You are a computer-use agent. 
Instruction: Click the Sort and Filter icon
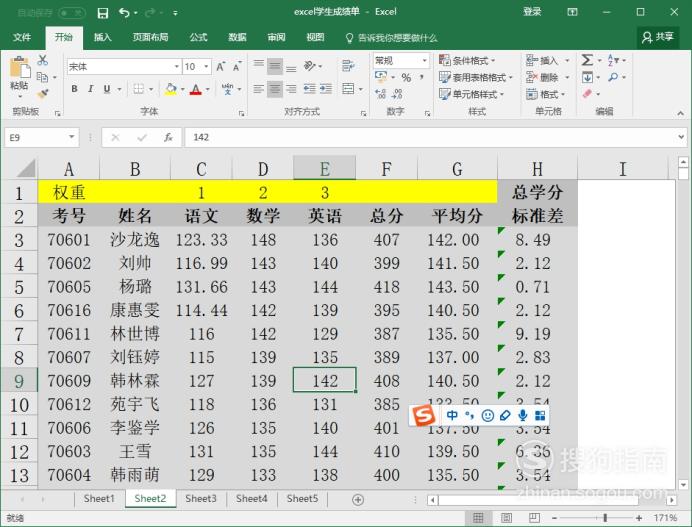[613, 60]
